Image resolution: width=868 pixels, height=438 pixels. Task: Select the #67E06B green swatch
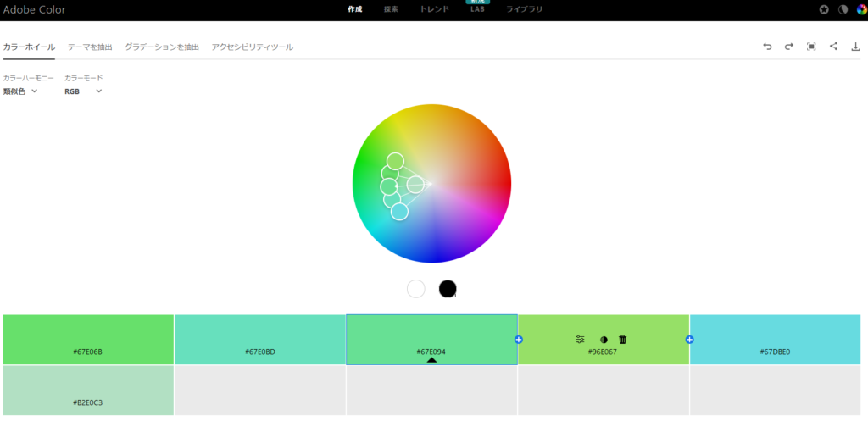(x=88, y=340)
